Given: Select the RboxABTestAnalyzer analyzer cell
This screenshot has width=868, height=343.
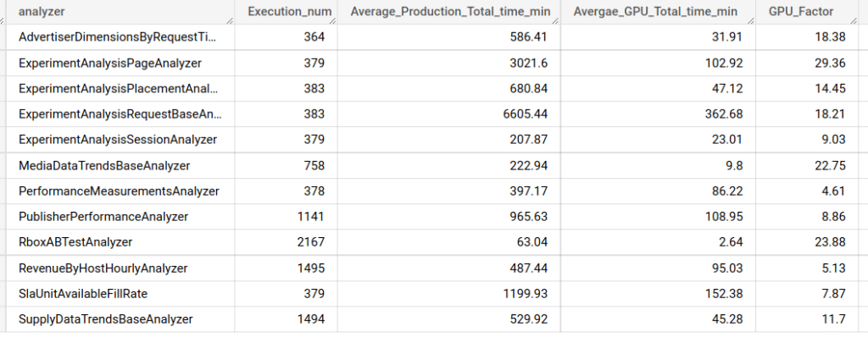Looking at the screenshot, I should point(75,242).
